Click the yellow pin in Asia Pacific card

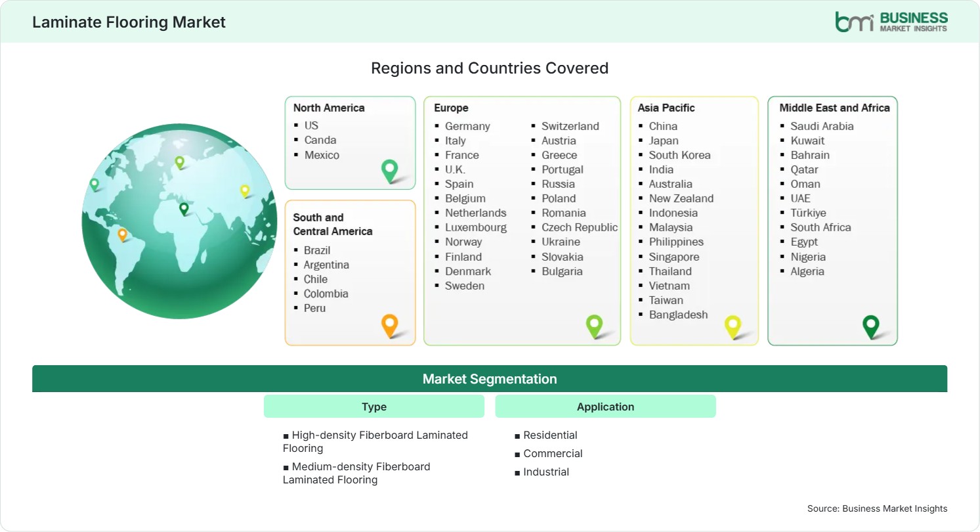(x=733, y=327)
